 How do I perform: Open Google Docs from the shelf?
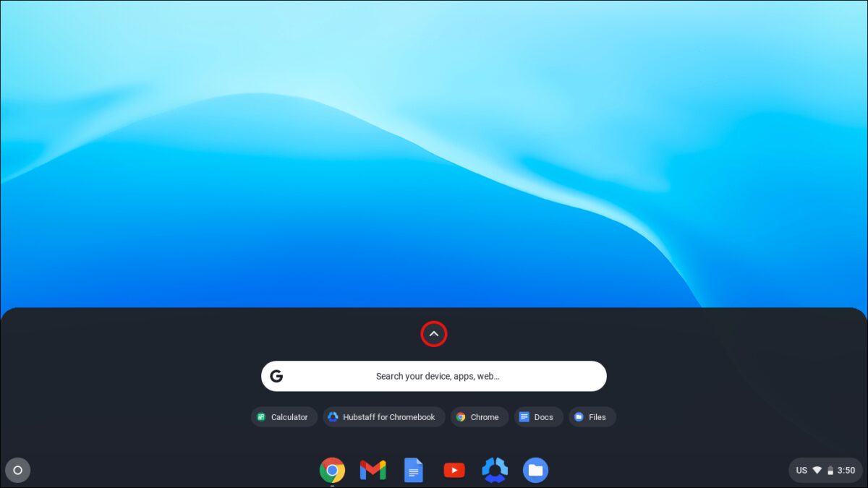coord(413,470)
